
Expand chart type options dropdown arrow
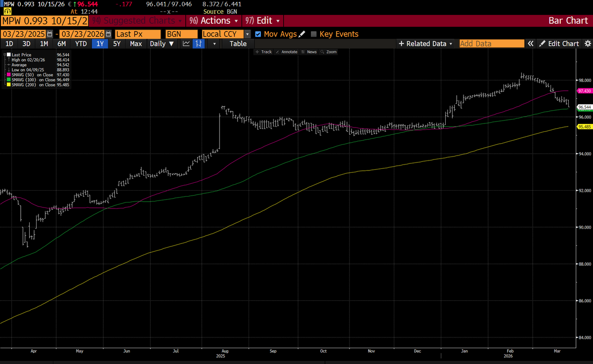pos(214,43)
